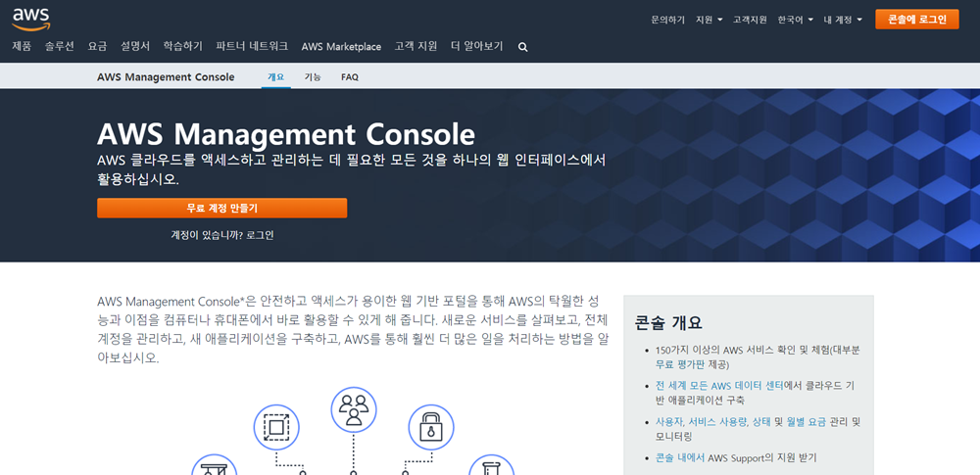
Task: Click the 계정이 있습니까? 로그인 link
Action: pos(221,235)
